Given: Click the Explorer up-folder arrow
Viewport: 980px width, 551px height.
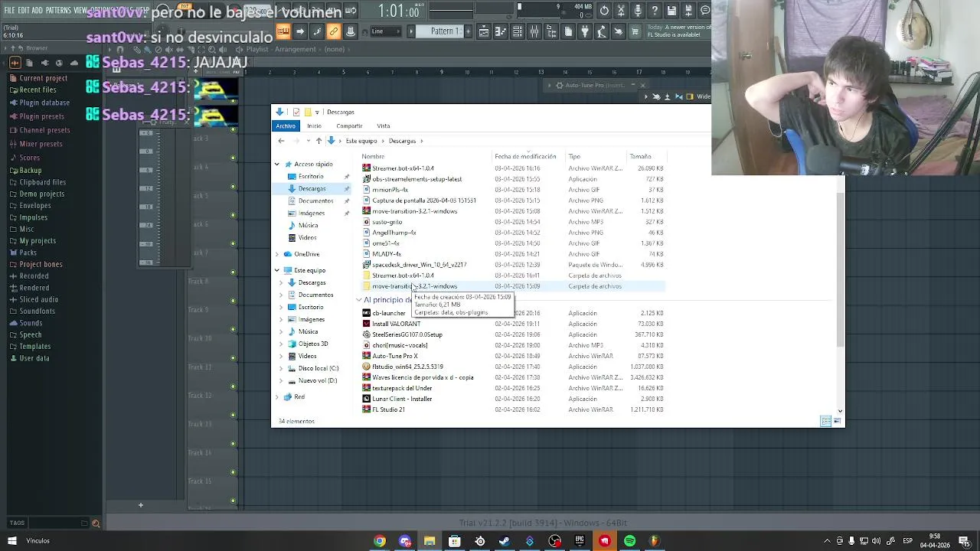Looking at the screenshot, I should click(318, 141).
